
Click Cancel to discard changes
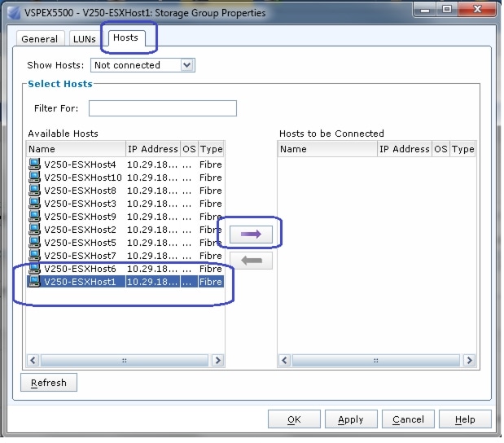[408, 419]
